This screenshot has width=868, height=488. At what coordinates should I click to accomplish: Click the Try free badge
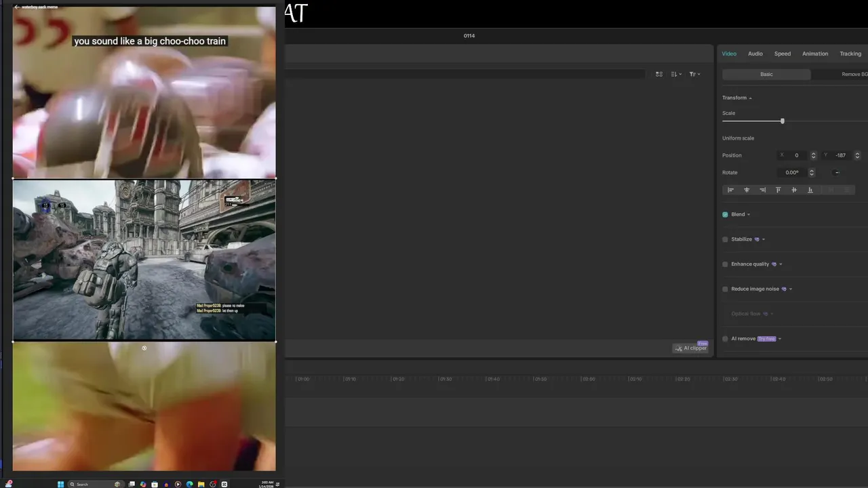(766, 339)
